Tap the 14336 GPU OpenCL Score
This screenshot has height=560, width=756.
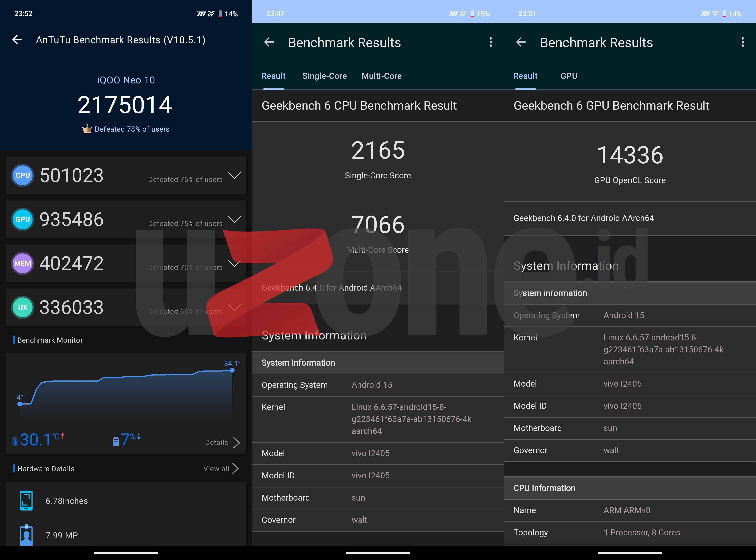click(630, 155)
